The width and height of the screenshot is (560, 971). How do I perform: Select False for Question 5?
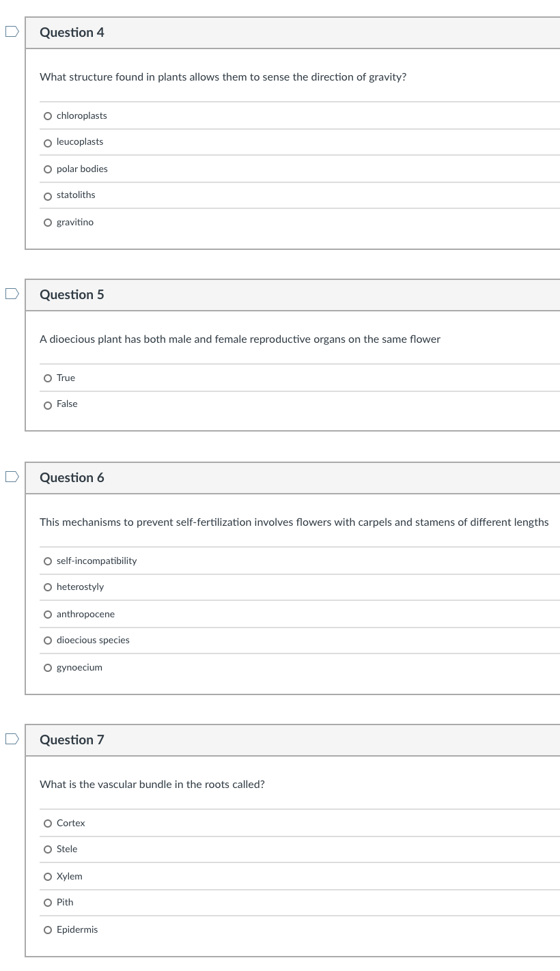47,405
